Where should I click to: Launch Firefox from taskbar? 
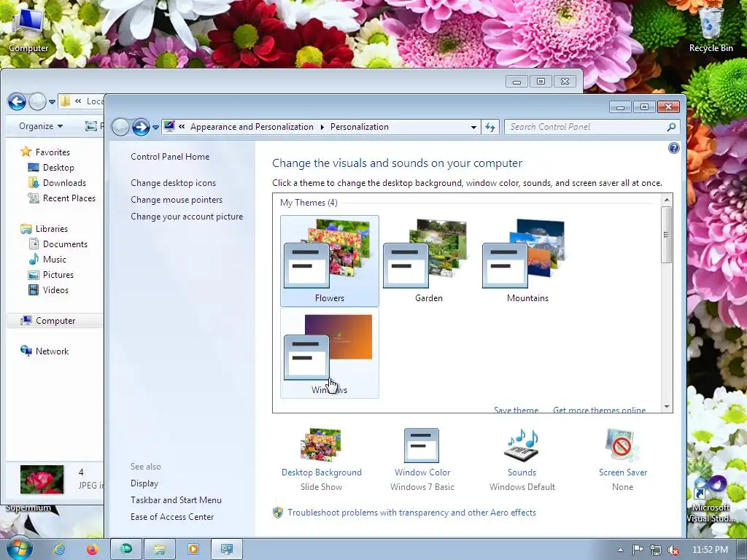[92, 549]
